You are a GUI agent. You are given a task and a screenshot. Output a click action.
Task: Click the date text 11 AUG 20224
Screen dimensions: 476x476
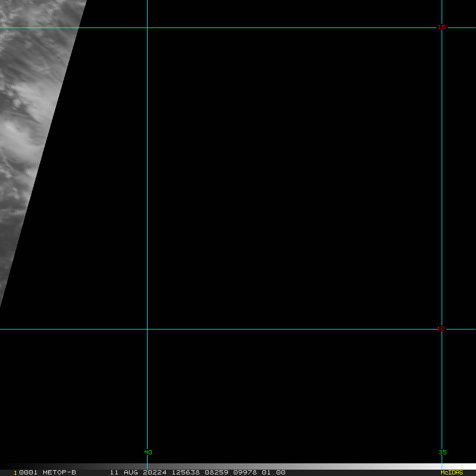tap(138, 472)
